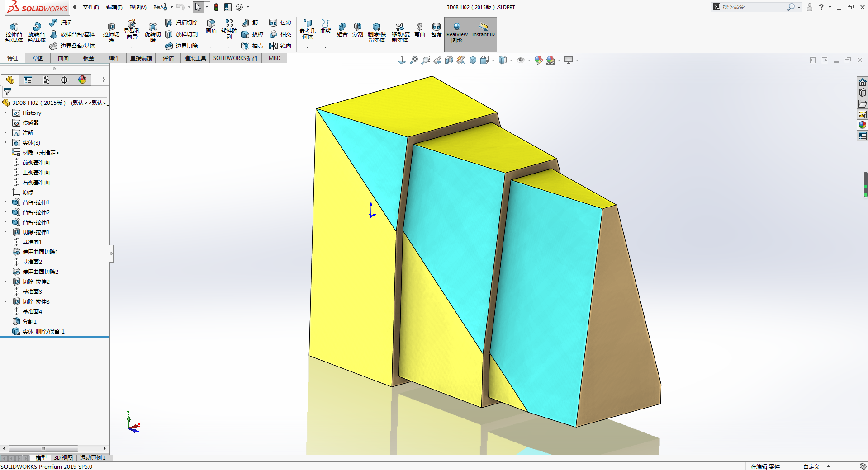Select the Fillet (圆角) tool
The width and height of the screenshot is (868, 470).
pos(211,27)
